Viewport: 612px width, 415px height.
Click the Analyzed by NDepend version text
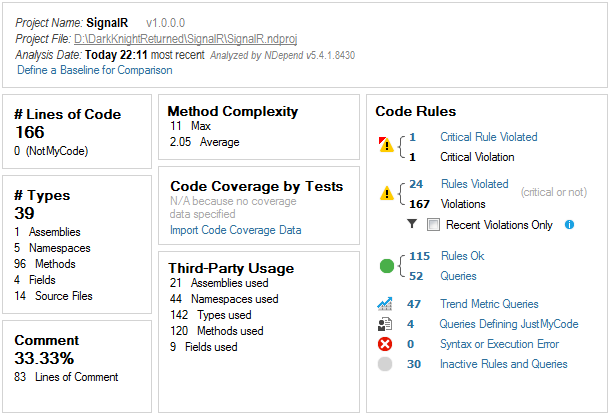283,55
